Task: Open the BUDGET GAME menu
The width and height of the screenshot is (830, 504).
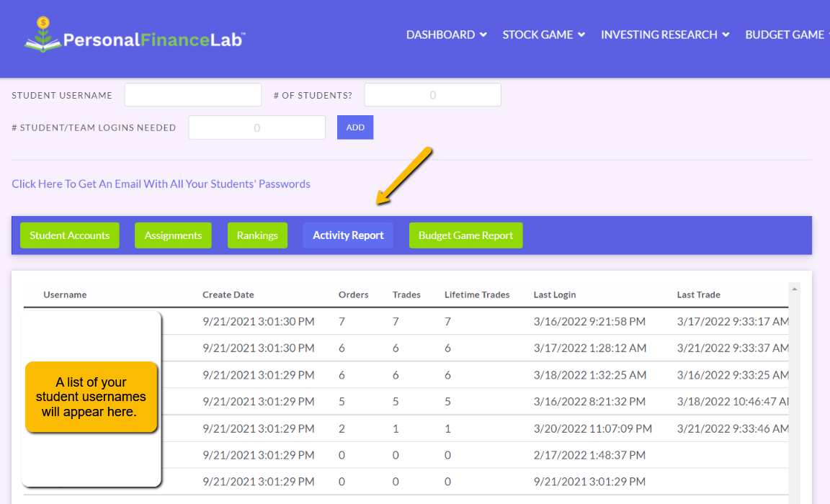Action: (x=787, y=35)
